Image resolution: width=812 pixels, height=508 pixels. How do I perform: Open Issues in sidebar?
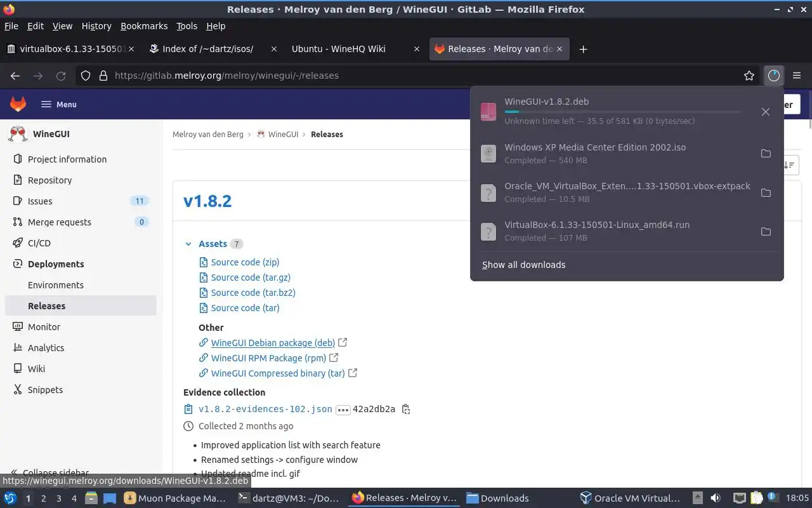click(81, 201)
